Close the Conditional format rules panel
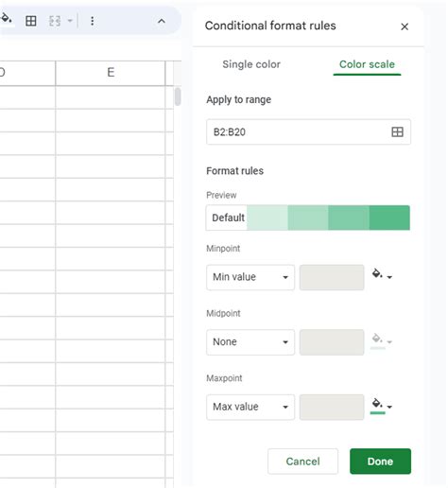Viewport: 448px width, 488px height. pos(405,26)
